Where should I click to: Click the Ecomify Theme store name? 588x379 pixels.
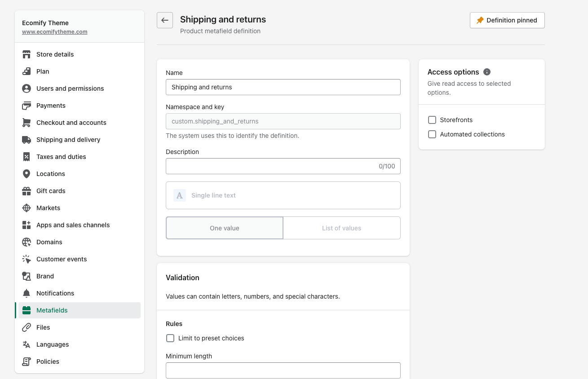click(x=45, y=23)
